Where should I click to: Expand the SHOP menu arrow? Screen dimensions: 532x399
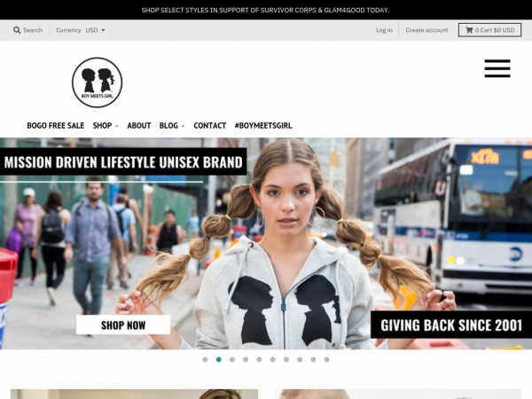(x=116, y=126)
